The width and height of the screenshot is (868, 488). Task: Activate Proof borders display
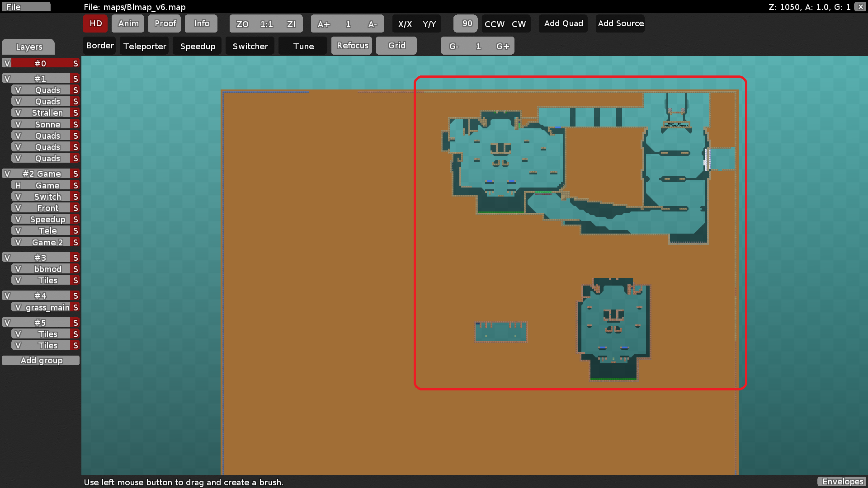coord(164,23)
